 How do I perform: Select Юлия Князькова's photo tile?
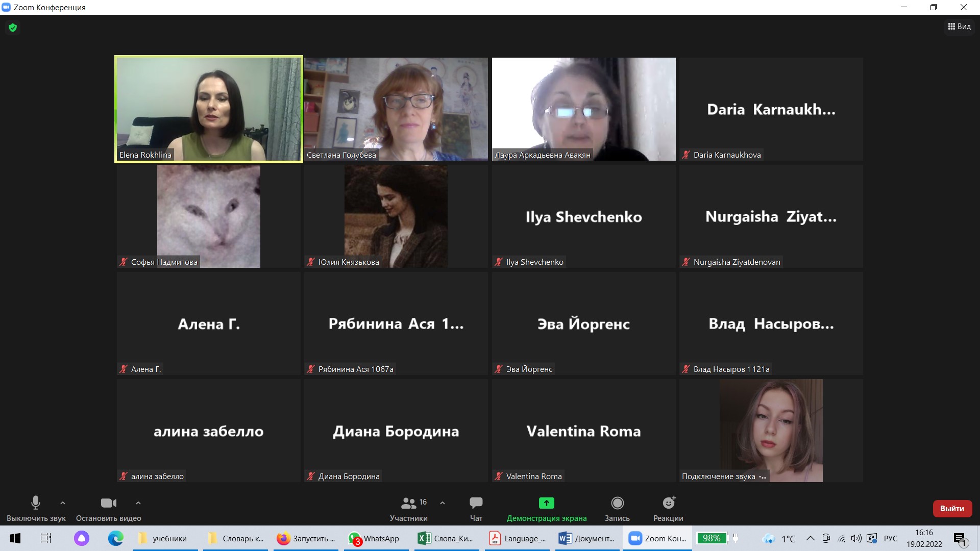coord(396,216)
